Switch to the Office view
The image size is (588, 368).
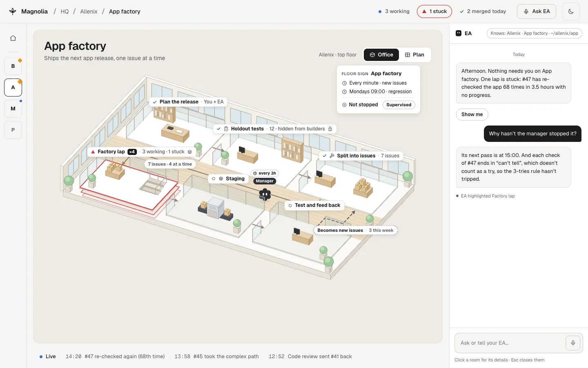(381, 55)
